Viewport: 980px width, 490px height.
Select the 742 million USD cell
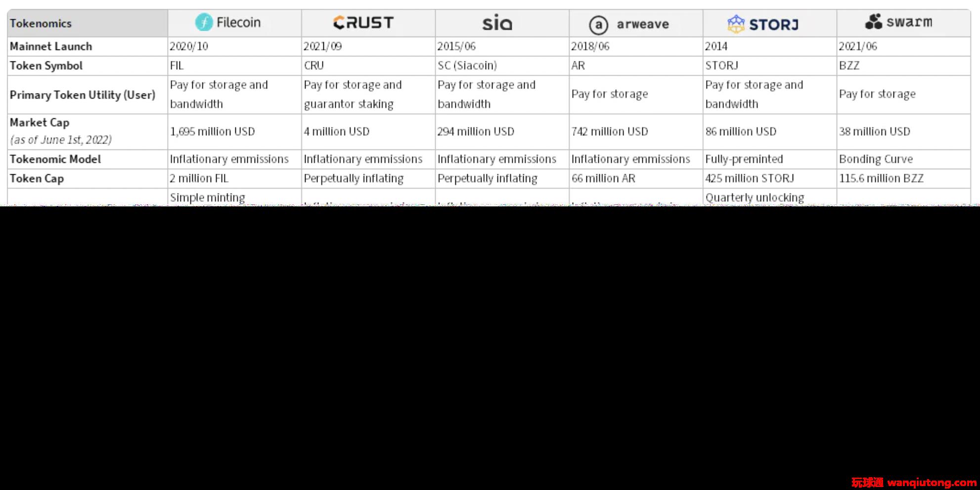click(636, 132)
